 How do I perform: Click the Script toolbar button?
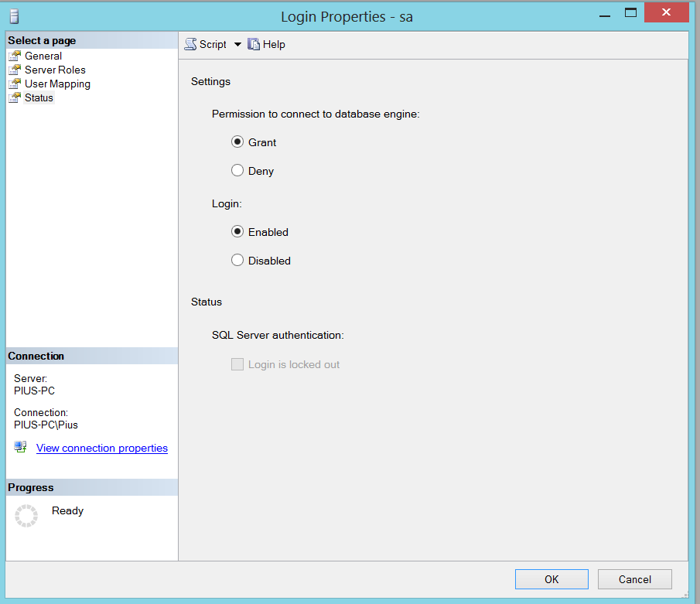(x=206, y=44)
